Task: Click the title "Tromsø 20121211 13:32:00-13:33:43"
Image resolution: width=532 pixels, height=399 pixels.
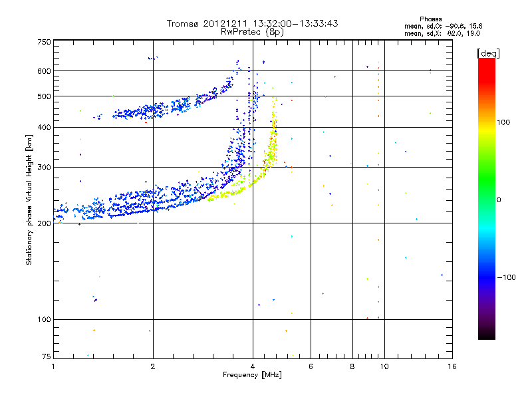Action: 253,23
